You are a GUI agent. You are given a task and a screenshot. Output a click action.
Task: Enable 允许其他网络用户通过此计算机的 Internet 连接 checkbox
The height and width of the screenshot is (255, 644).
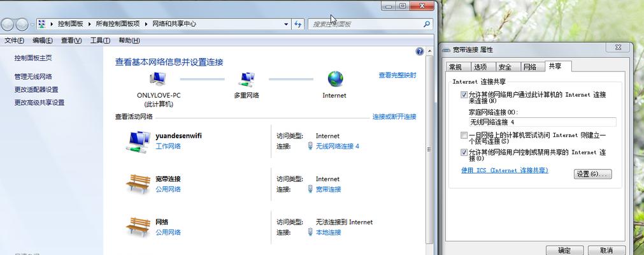tap(464, 94)
